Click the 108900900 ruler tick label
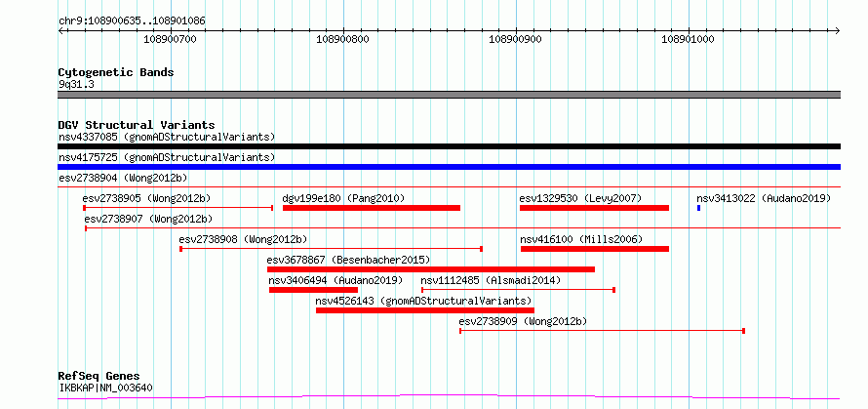The width and height of the screenshot is (868, 409). [515, 39]
